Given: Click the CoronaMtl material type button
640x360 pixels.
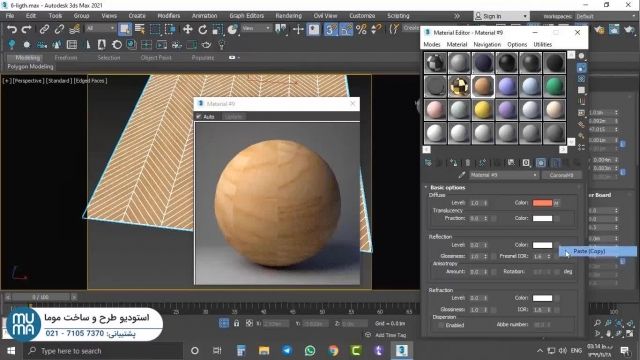Looking at the screenshot, I should point(562,175).
